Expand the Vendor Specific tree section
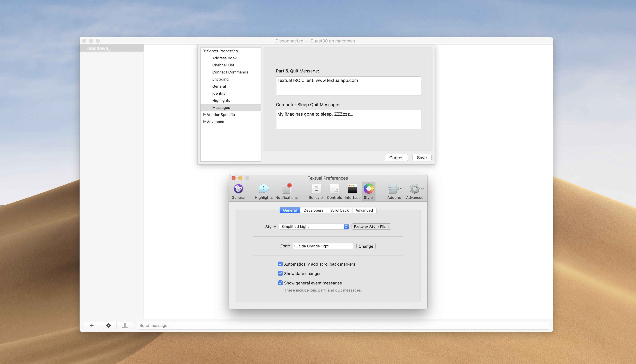This screenshot has width=636, height=364. (204, 114)
